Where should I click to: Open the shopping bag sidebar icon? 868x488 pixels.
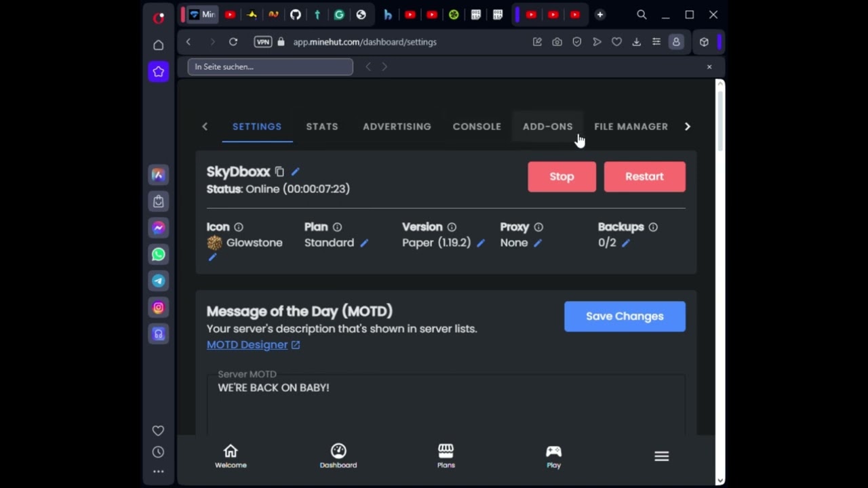[158, 201]
